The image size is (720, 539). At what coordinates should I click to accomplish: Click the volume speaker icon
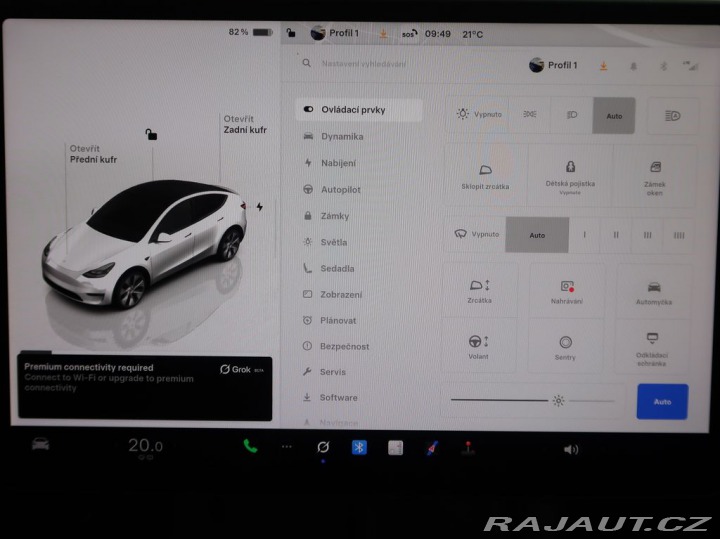pos(571,449)
